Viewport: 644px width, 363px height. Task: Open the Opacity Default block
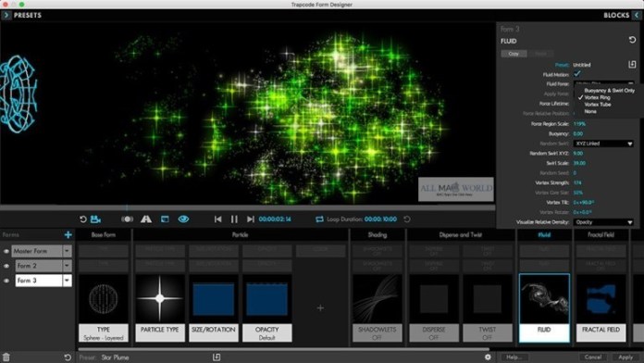267,308
